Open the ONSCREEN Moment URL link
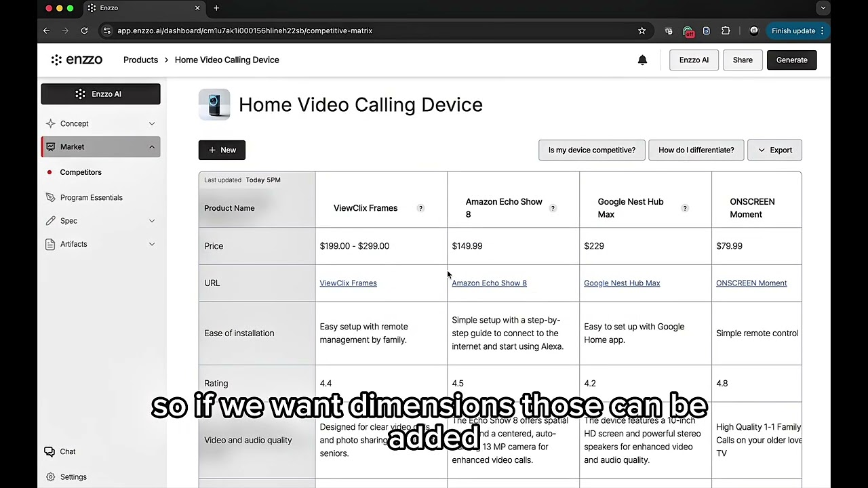The image size is (868, 488). point(751,283)
